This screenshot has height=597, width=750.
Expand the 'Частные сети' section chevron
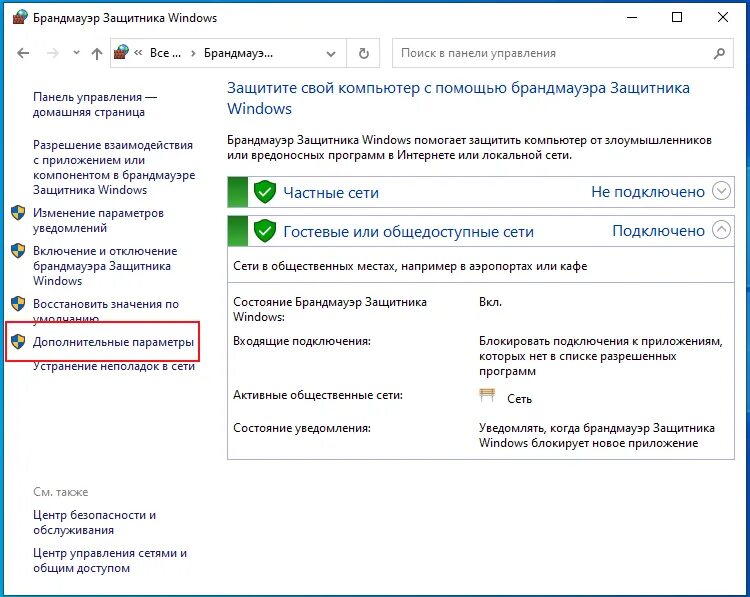pos(721,190)
